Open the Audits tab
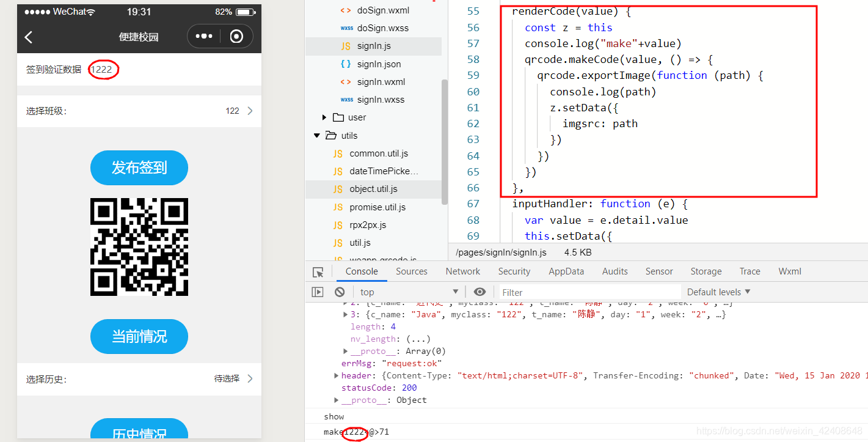Image resolution: width=868 pixels, height=442 pixels. (x=615, y=271)
